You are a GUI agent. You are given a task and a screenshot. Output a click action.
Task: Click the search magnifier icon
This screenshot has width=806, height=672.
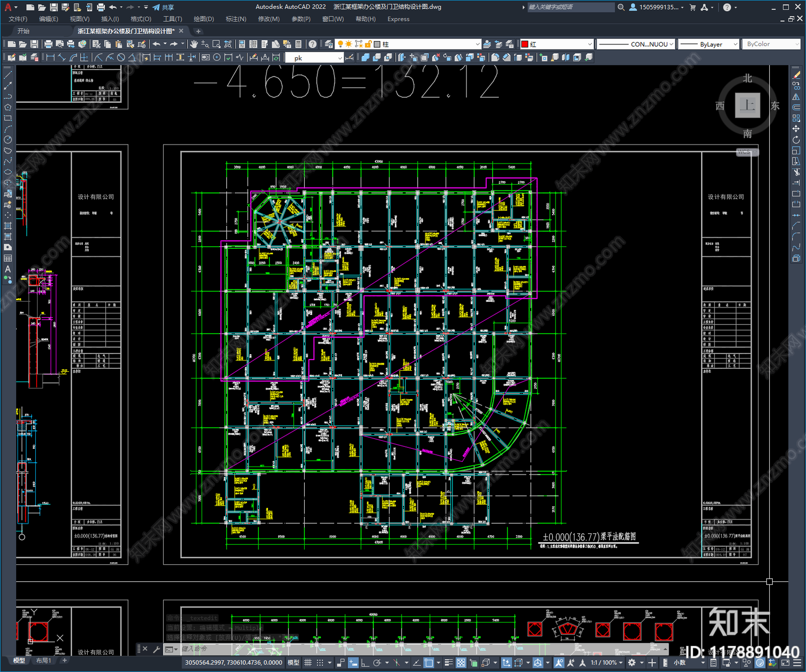coord(621,7)
